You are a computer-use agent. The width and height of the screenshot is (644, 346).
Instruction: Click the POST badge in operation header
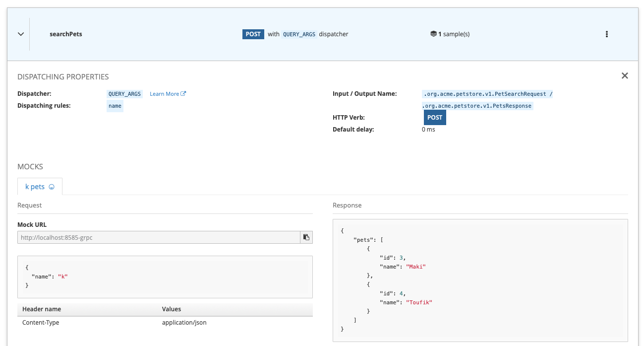coord(253,34)
